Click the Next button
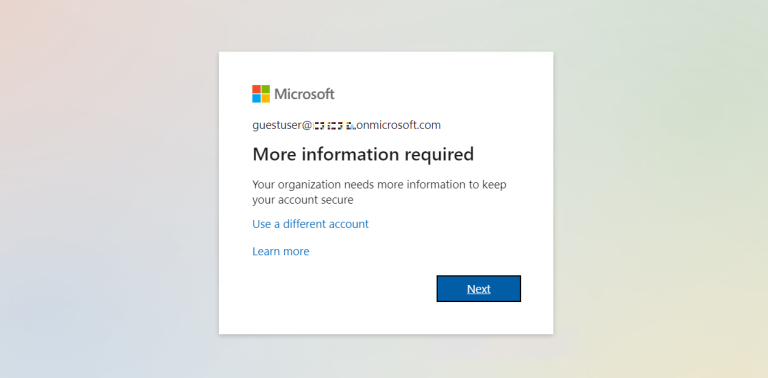The height and width of the screenshot is (378, 768). click(479, 288)
